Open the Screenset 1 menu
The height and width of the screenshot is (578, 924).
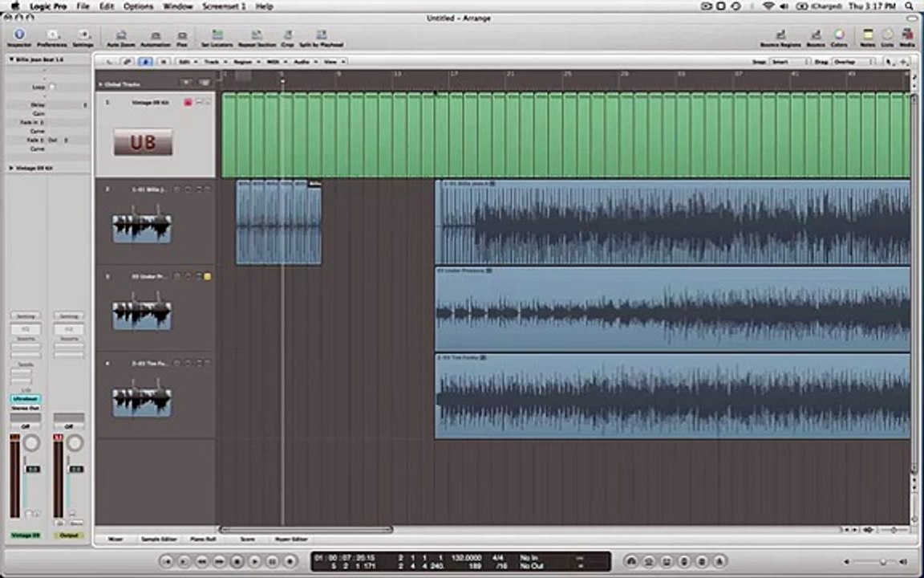(224, 6)
